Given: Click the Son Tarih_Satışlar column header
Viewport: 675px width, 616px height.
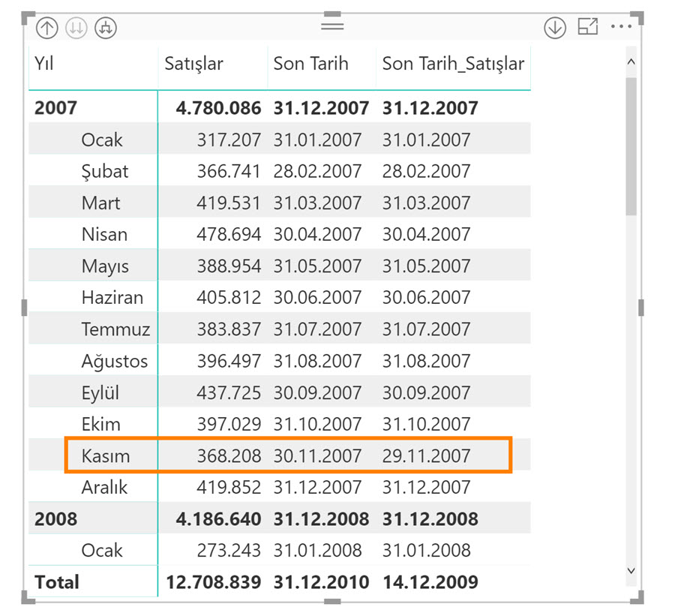Looking at the screenshot, I should pyautogui.click(x=453, y=64).
